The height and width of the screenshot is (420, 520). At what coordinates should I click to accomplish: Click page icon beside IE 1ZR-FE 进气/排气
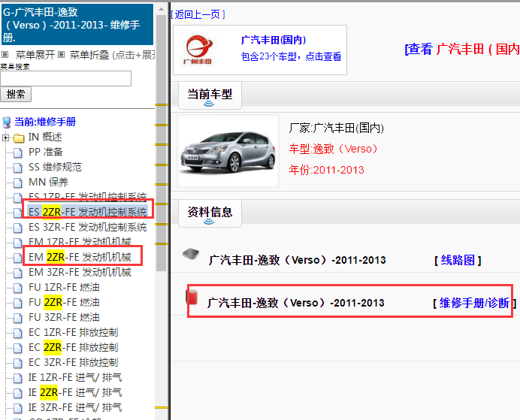point(18,378)
